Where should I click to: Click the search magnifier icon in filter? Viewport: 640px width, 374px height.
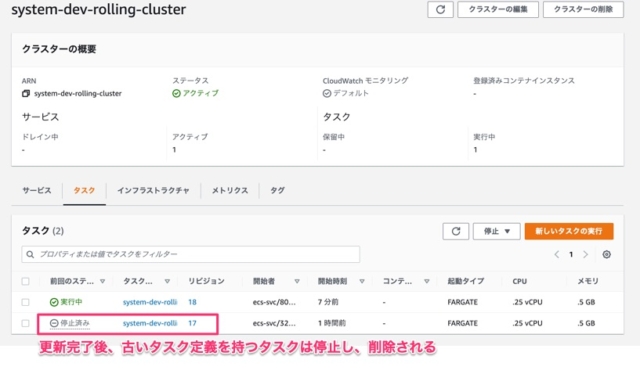(30, 254)
